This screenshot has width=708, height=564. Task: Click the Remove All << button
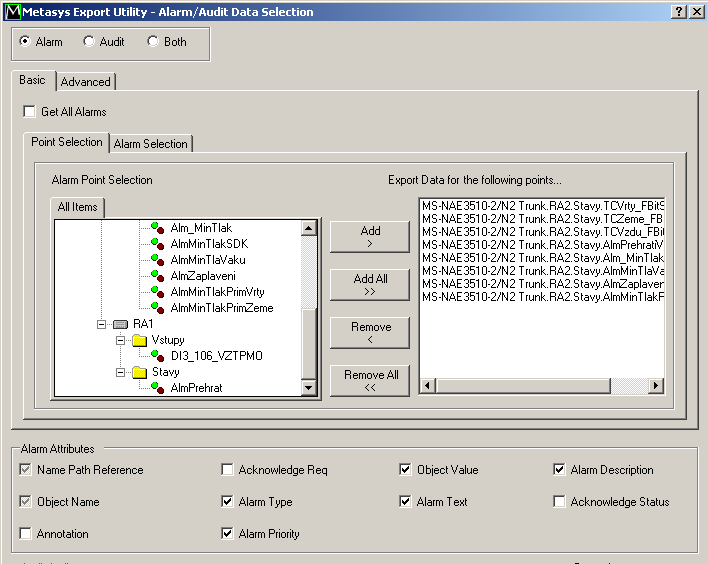[x=370, y=381]
